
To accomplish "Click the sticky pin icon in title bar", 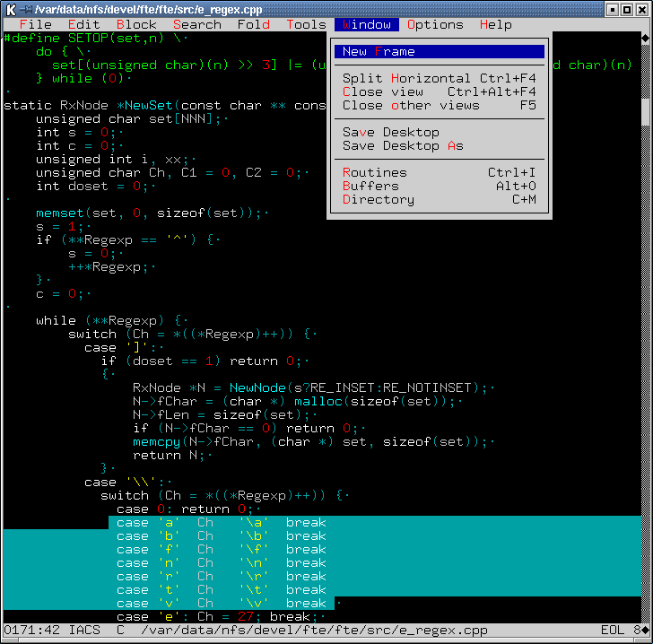I will (25, 8).
